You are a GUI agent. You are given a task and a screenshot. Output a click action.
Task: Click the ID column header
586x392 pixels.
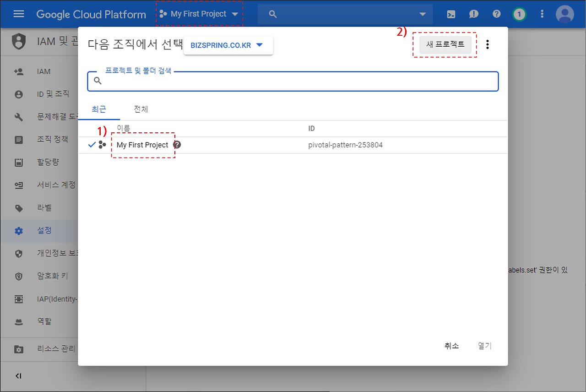point(312,129)
